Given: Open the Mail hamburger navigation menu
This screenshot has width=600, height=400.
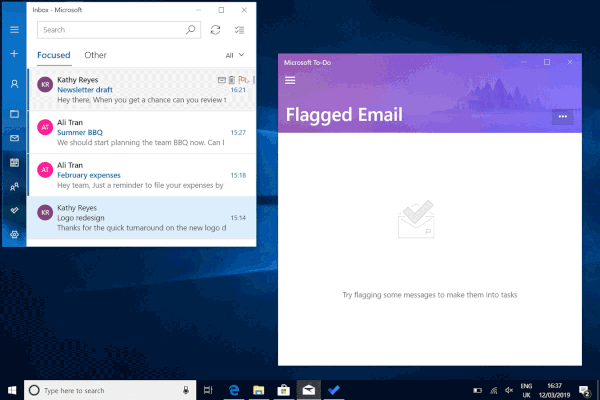Looking at the screenshot, I should tap(14, 29).
